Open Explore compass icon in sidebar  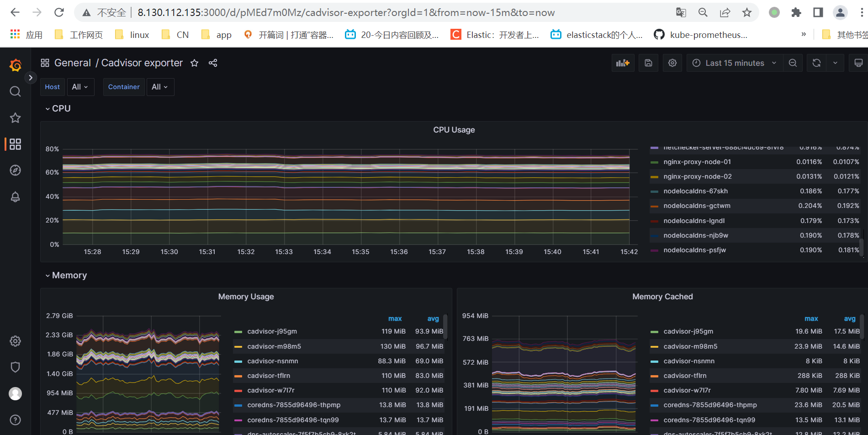pos(16,170)
